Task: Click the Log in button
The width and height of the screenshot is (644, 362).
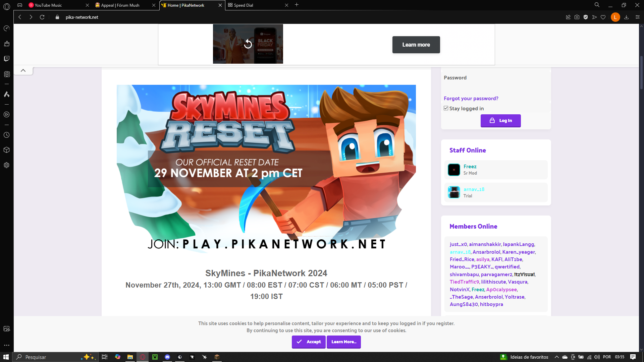Action: click(500, 121)
